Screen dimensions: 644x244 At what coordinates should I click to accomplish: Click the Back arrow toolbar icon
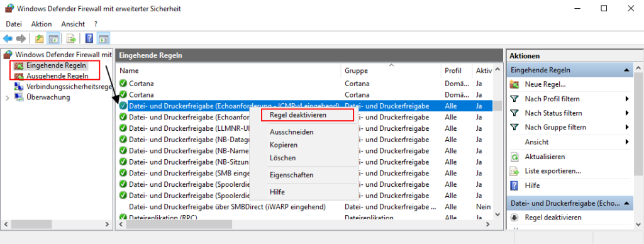tap(8, 38)
